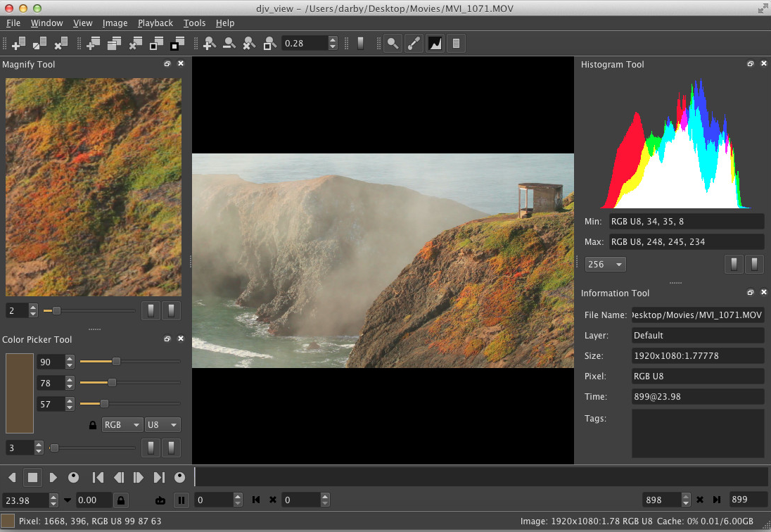The height and width of the screenshot is (532, 771).
Task: Open the Tools menu
Action: [194, 23]
